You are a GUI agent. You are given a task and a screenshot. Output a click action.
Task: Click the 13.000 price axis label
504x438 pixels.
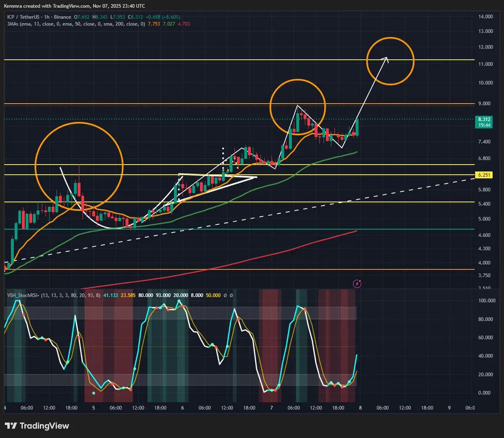(486, 31)
